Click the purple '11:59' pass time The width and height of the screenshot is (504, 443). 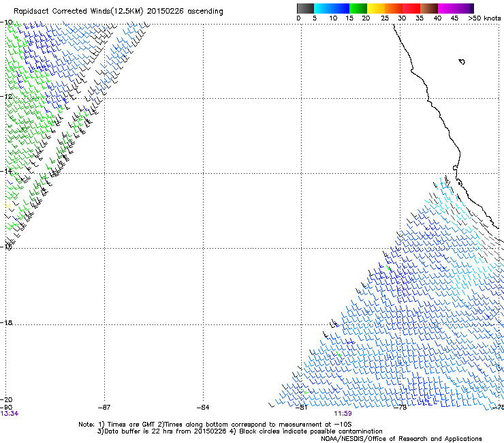click(x=343, y=414)
